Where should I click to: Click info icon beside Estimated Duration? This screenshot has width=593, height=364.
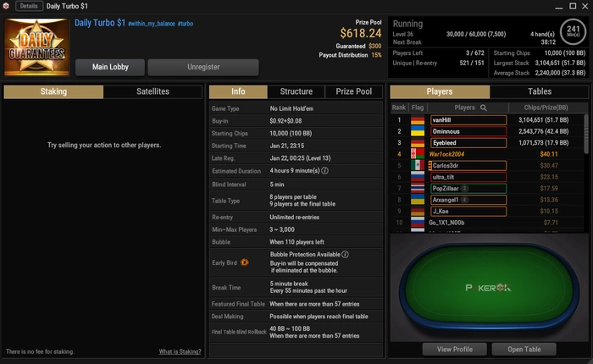pyautogui.click(x=324, y=171)
